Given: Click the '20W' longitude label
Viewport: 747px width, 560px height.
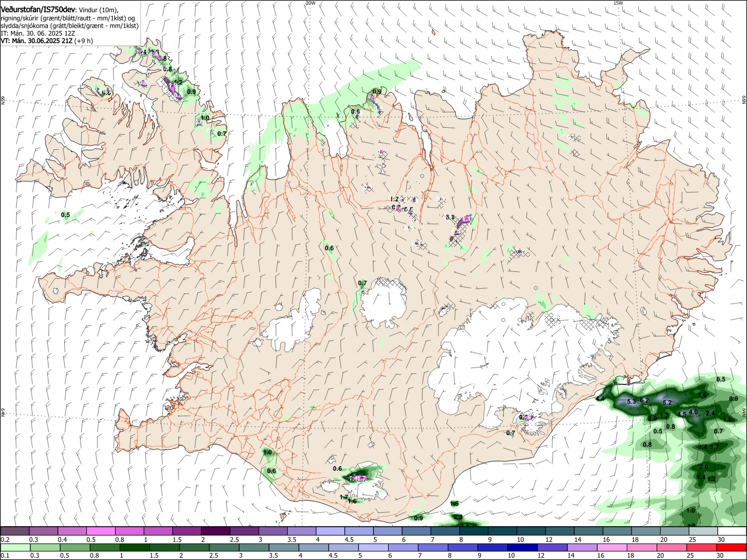Looking at the screenshot, I should point(310,3).
